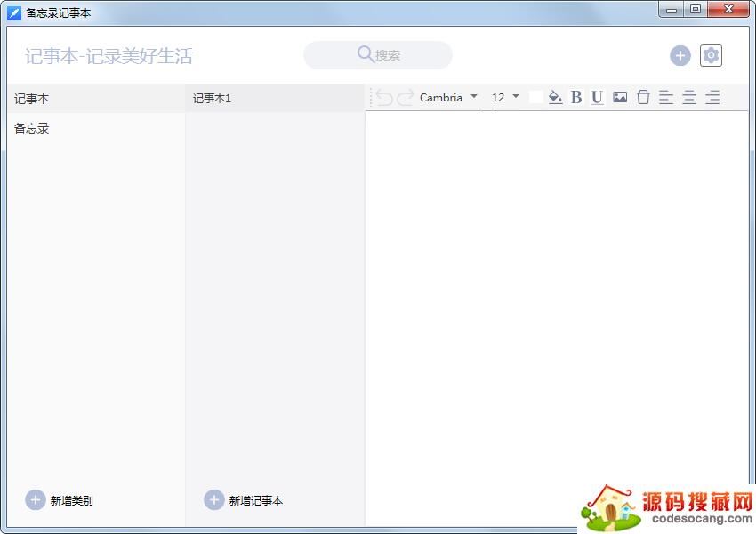Center align the text

pos(689,98)
